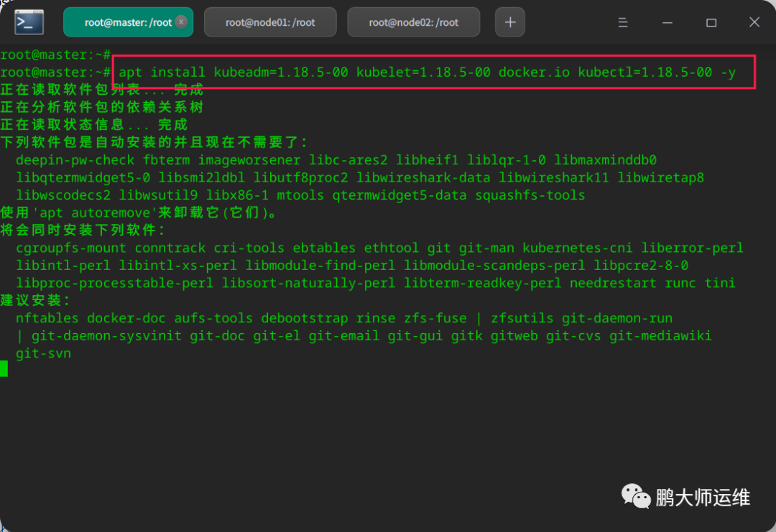Click the 'libmodule-scandeps-perl' package name
776x532 pixels.
tap(494, 266)
